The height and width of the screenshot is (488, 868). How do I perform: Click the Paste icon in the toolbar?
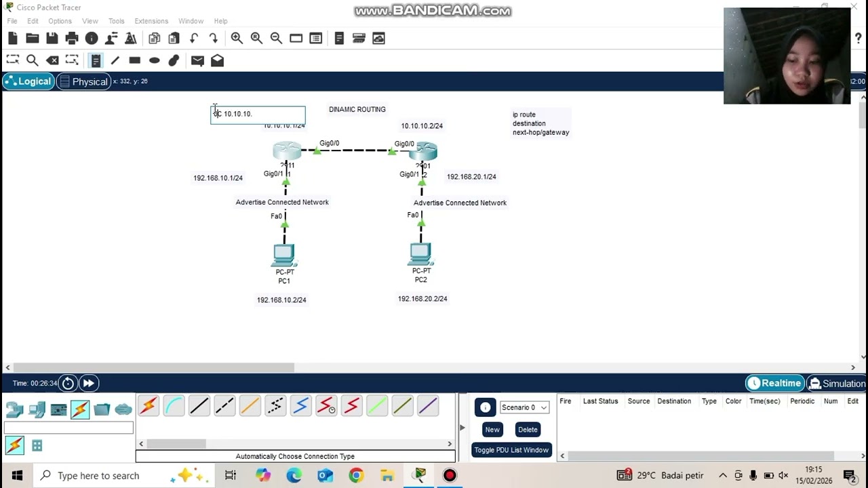point(174,39)
